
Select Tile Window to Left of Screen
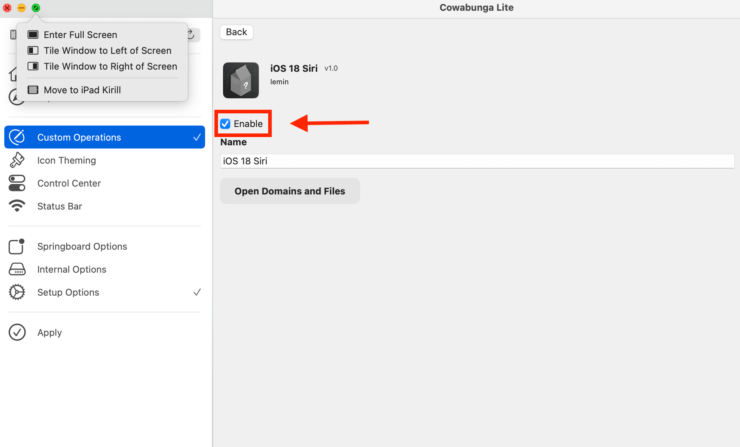click(107, 50)
